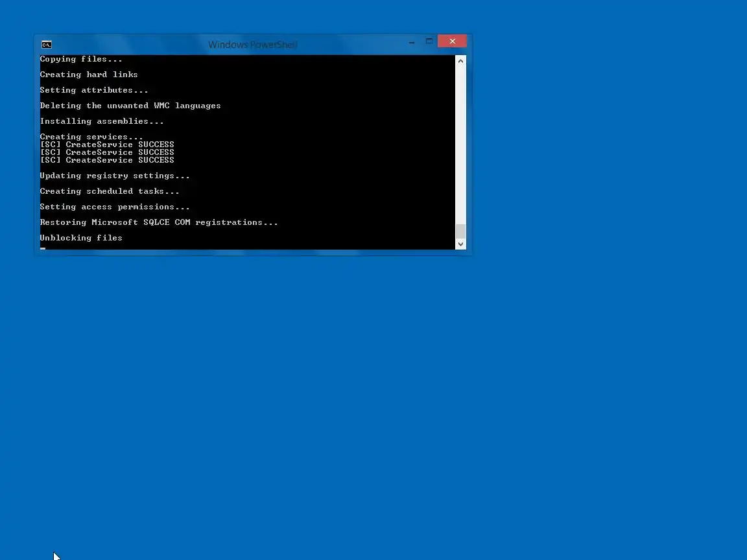This screenshot has width=747, height=560.
Task: Click the 'Copying files...' line
Action: click(x=81, y=59)
